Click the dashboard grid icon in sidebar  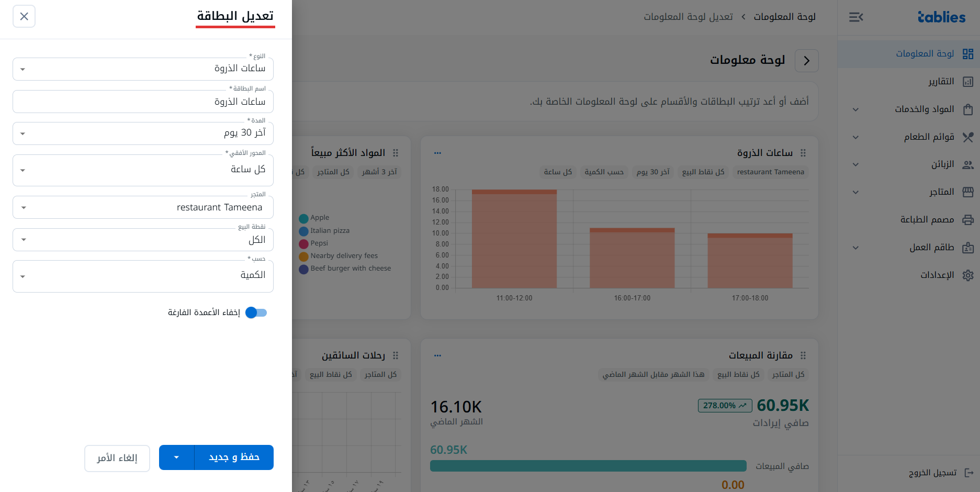coord(968,54)
